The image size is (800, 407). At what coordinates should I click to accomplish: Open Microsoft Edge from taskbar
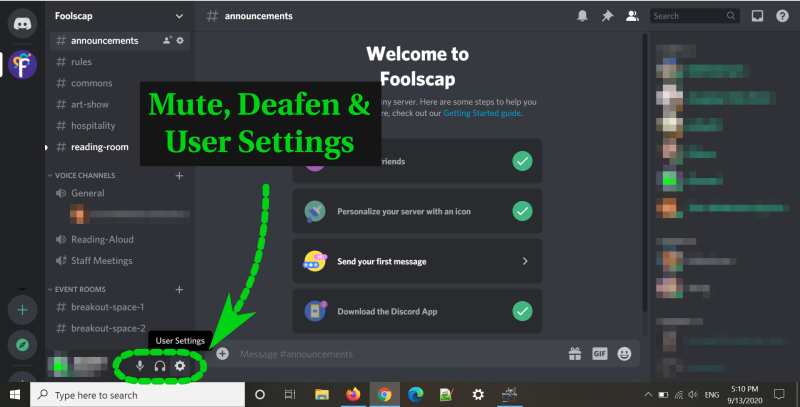pyautogui.click(x=416, y=394)
